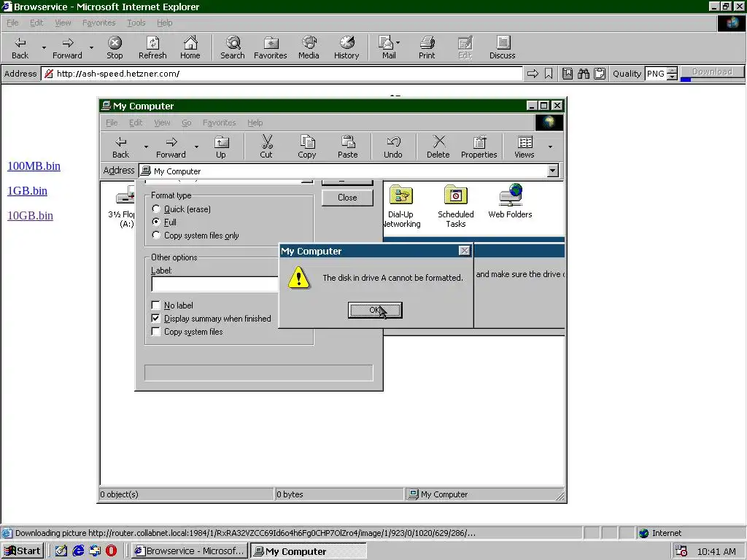Open My Computer Forward dropdown arrow
Viewport: 747px width, 560px height.
coord(196,147)
